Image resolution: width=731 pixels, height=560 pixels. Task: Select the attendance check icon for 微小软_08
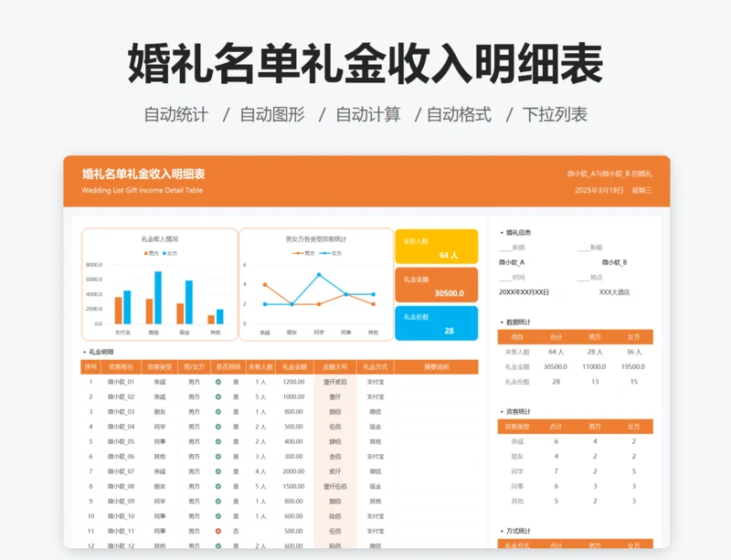(x=218, y=486)
